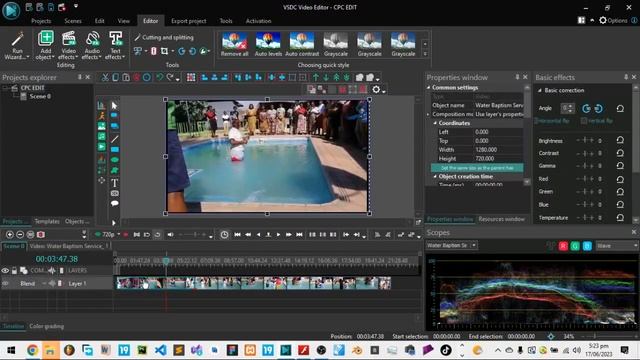Viewport: 640px width, 360px height.
Task: Open the Export project tab
Action: (189, 21)
